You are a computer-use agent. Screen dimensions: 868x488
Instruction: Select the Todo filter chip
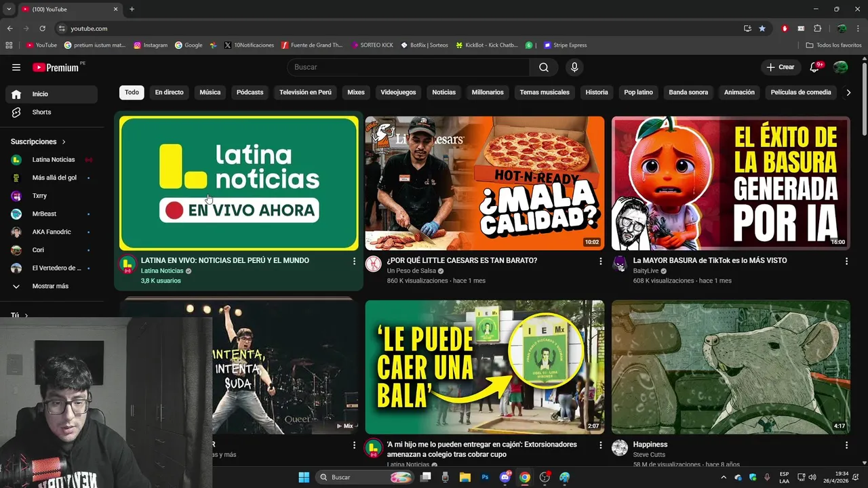point(132,92)
